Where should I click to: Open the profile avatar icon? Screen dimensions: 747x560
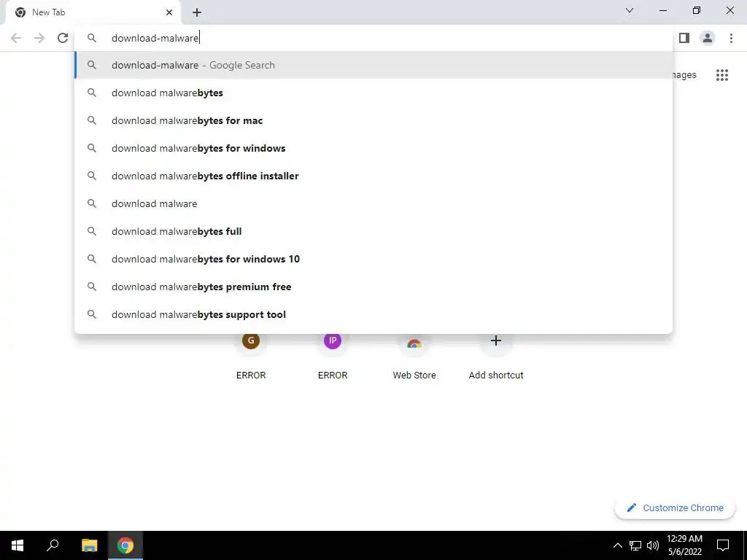[708, 38]
